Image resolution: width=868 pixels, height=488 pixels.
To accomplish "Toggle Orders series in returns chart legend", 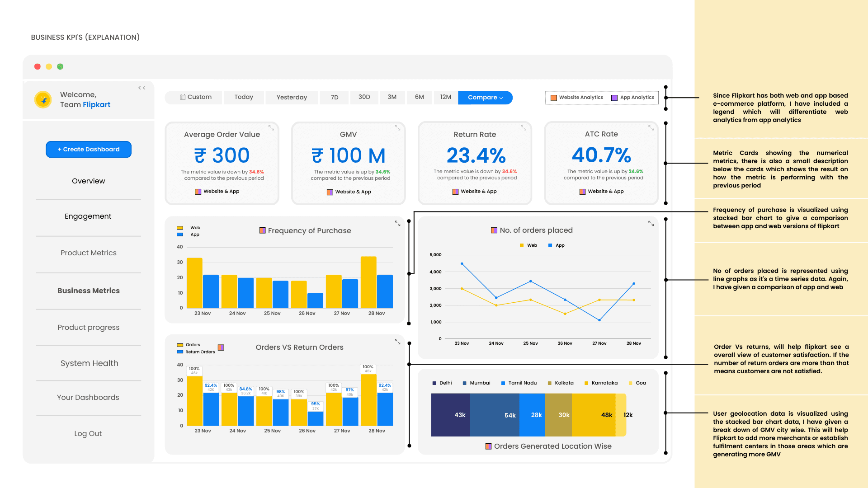I will [x=189, y=345].
